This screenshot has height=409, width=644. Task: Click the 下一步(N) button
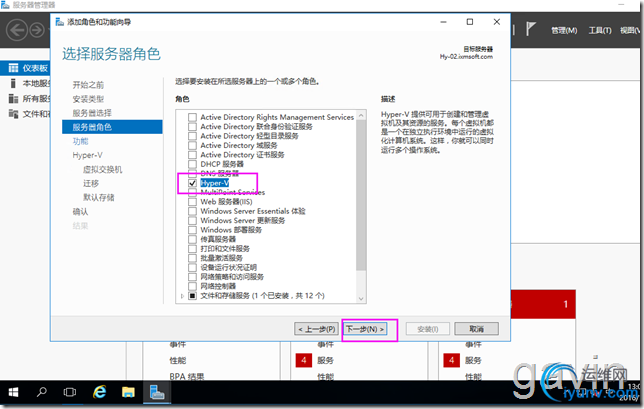(365, 329)
